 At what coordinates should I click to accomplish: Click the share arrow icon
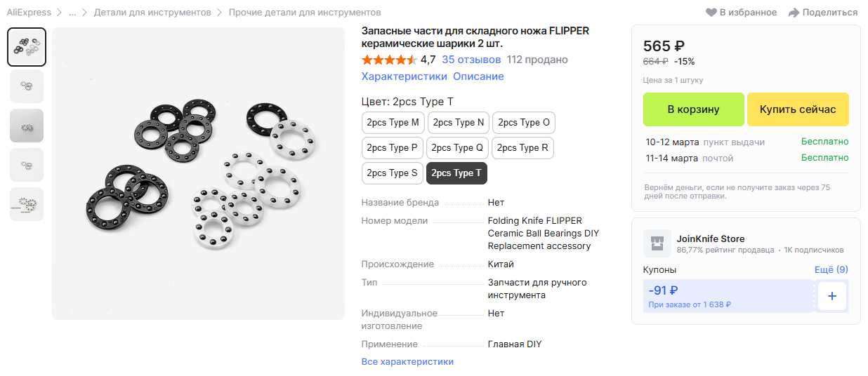(794, 13)
